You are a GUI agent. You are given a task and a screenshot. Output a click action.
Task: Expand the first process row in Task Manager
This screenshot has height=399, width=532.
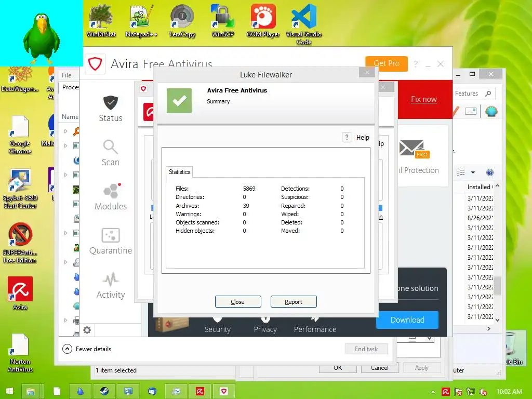[66, 131]
